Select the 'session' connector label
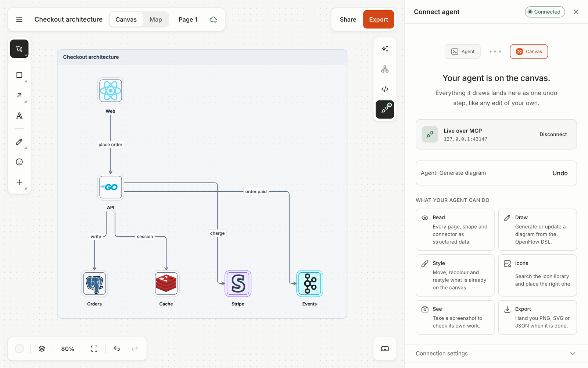 (x=145, y=237)
